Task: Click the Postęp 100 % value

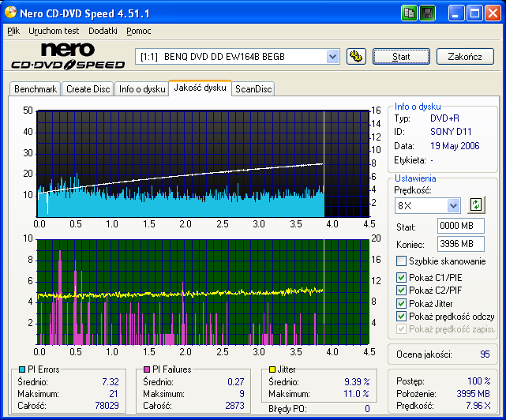Action: point(479,381)
